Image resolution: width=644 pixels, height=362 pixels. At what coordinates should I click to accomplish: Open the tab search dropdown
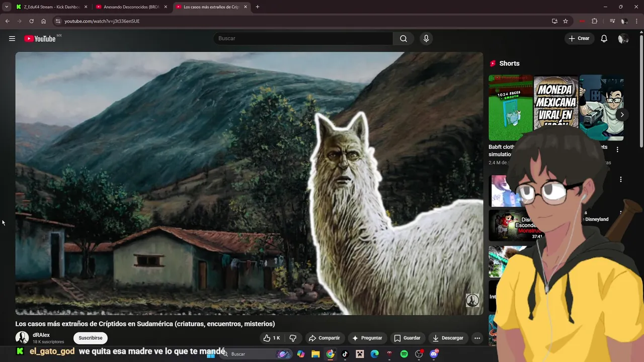tap(7, 7)
